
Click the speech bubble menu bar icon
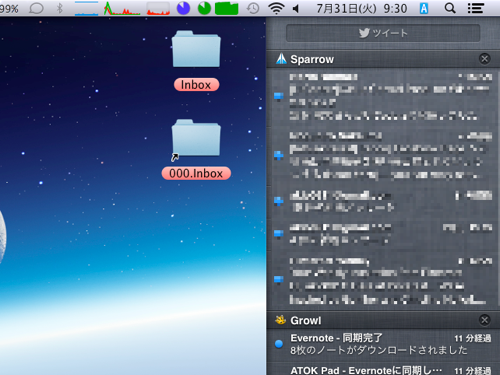tap(36, 8)
